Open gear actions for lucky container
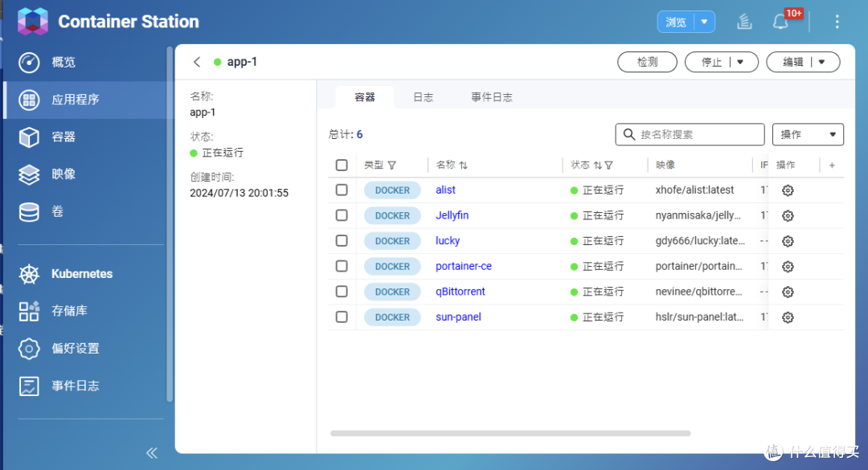This screenshot has height=470, width=868. 788,241
